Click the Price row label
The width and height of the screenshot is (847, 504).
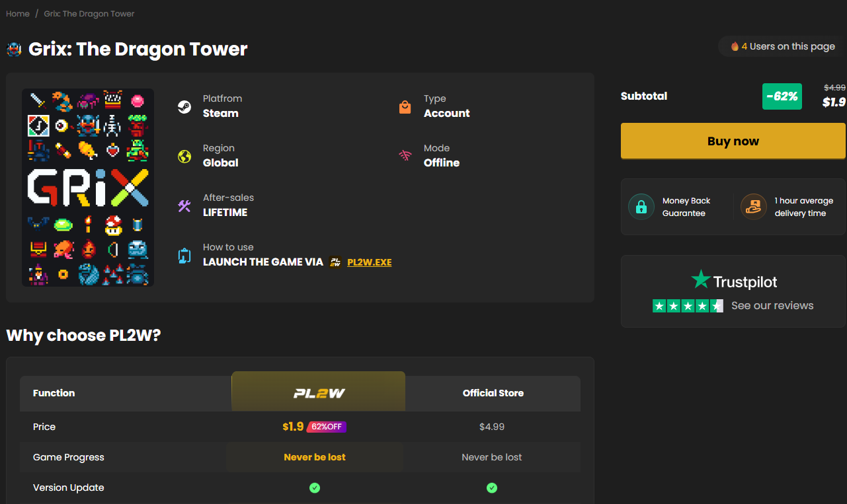44,427
